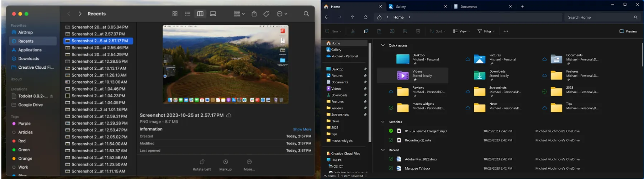
Task: Click the Cut scissors icon in File Explorer
Action: tap(353, 31)
